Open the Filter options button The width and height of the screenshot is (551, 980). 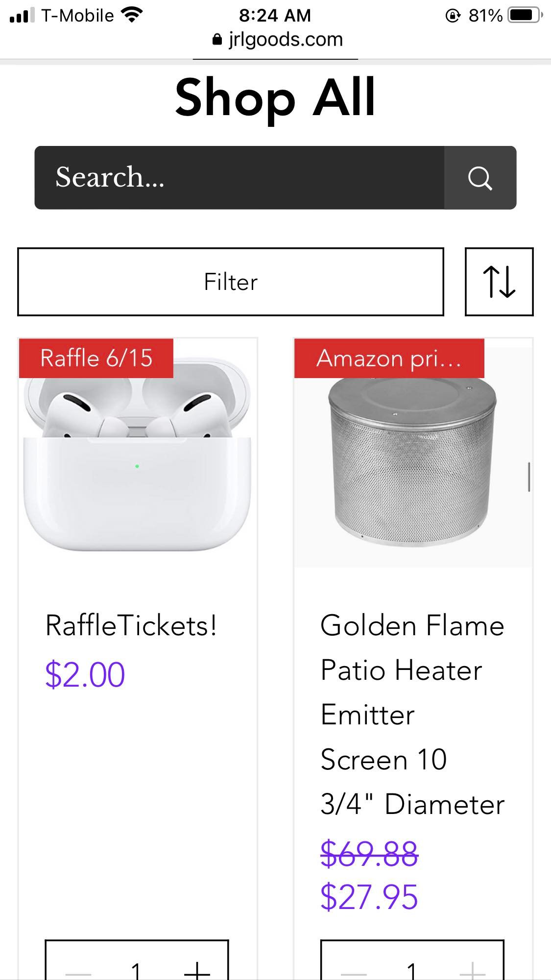pyautogui.click(x=230, y=282)
